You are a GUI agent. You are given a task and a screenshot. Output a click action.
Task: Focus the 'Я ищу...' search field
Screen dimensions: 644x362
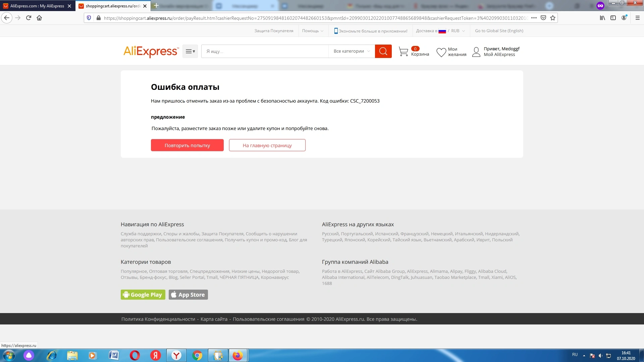click(265, 51)
